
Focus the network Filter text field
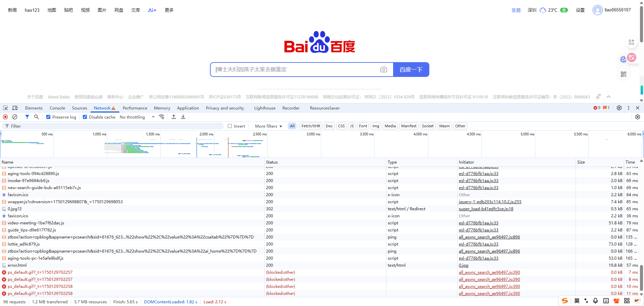point(113,126)
